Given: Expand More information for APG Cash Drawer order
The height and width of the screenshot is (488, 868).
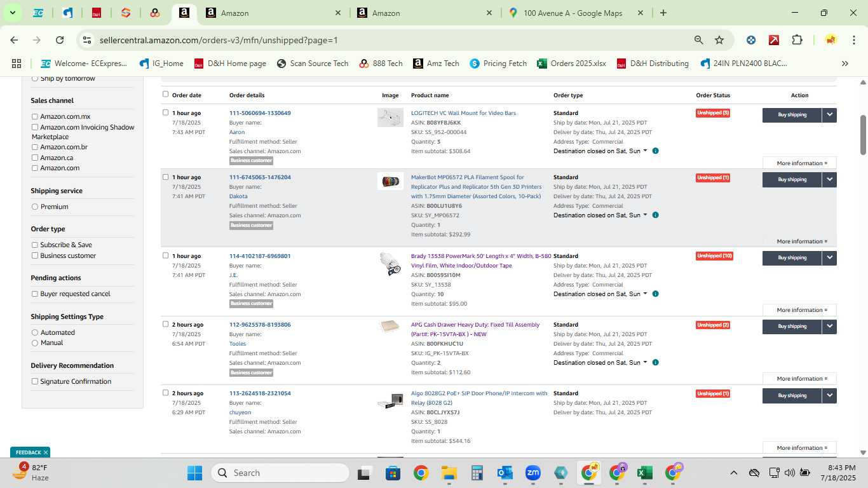Looking at the screenshot, I should coord(799,379).
